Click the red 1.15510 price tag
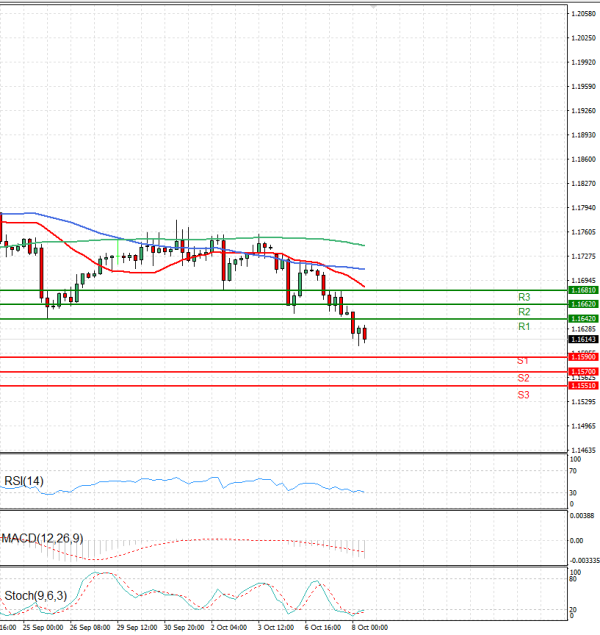The height and width of the screenshot is (635, 600). point(583,385)
